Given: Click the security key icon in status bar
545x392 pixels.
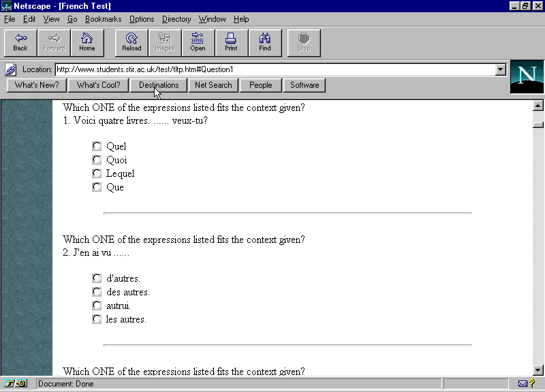Looking at the screenshot, I should coord(15,384).
